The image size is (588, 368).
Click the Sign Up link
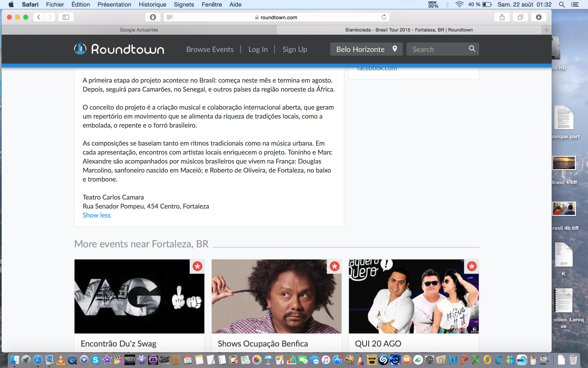coord(295,49)
